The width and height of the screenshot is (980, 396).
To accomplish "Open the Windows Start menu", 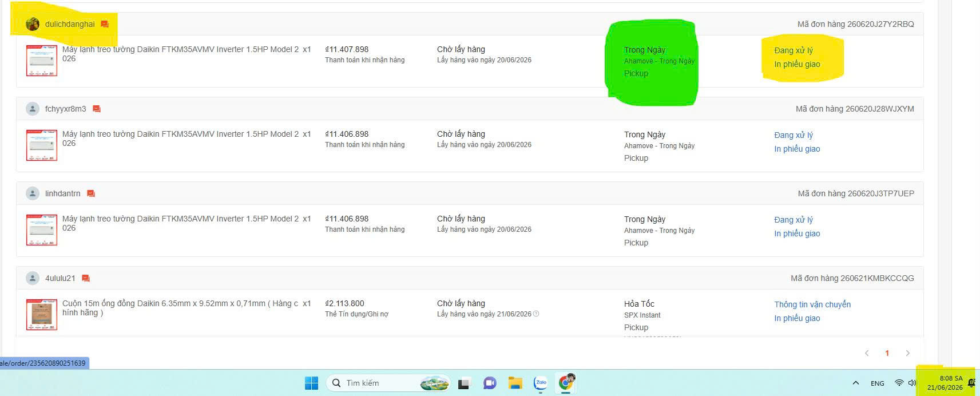I will pos(311,383).
